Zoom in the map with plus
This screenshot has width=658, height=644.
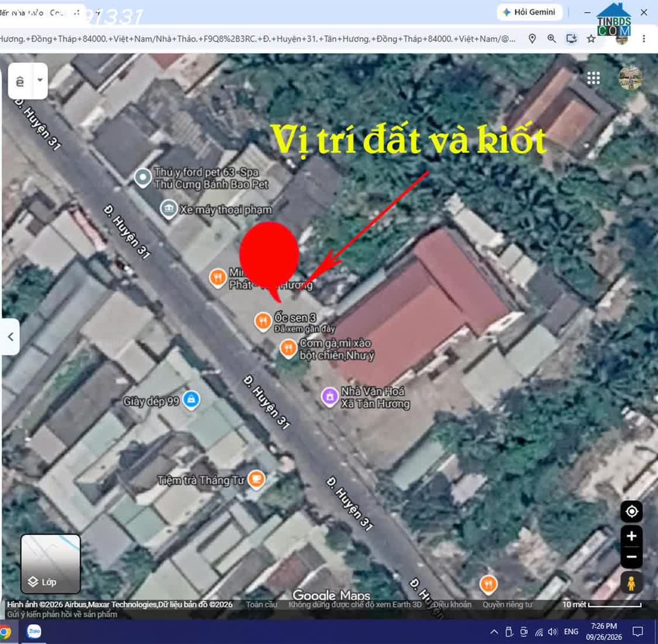[632, 536]
